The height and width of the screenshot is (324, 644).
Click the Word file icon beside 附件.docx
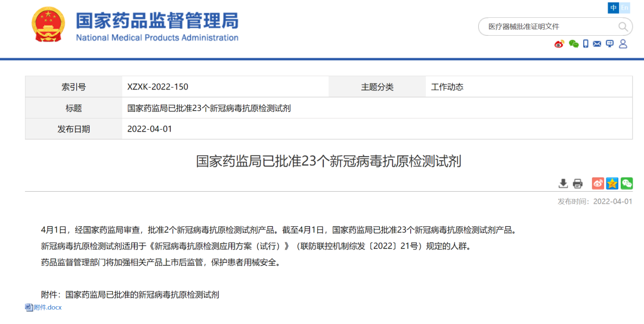[29, 307]
